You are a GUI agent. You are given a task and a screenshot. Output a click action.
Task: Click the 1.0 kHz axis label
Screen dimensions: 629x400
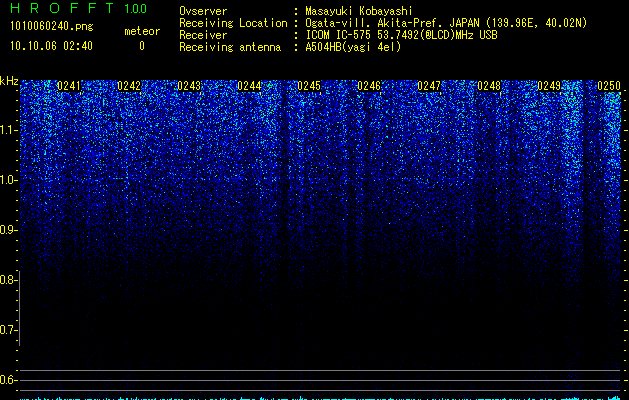9,180
